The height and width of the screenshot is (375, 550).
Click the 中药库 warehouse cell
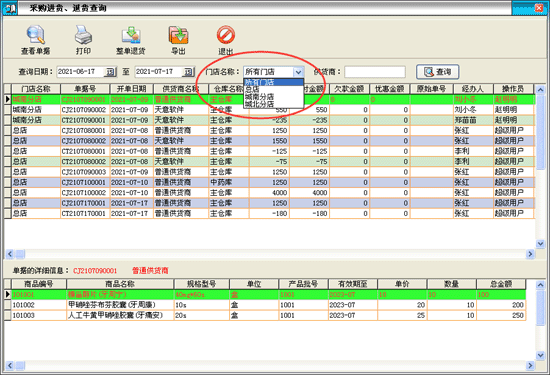(229, 182)
